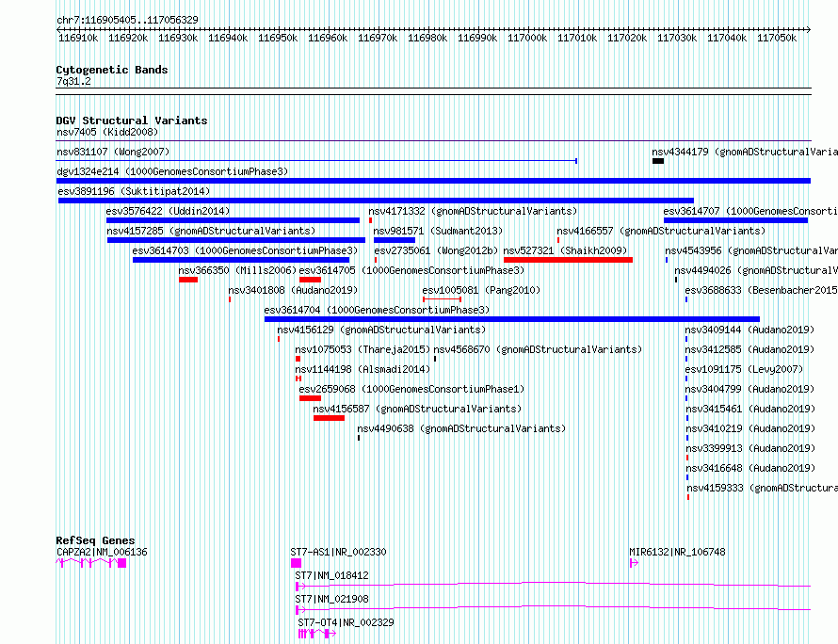Click the esv2735061 (Wong2012b) label
This screenshot has width=838, height=644.
pos(436,250)
